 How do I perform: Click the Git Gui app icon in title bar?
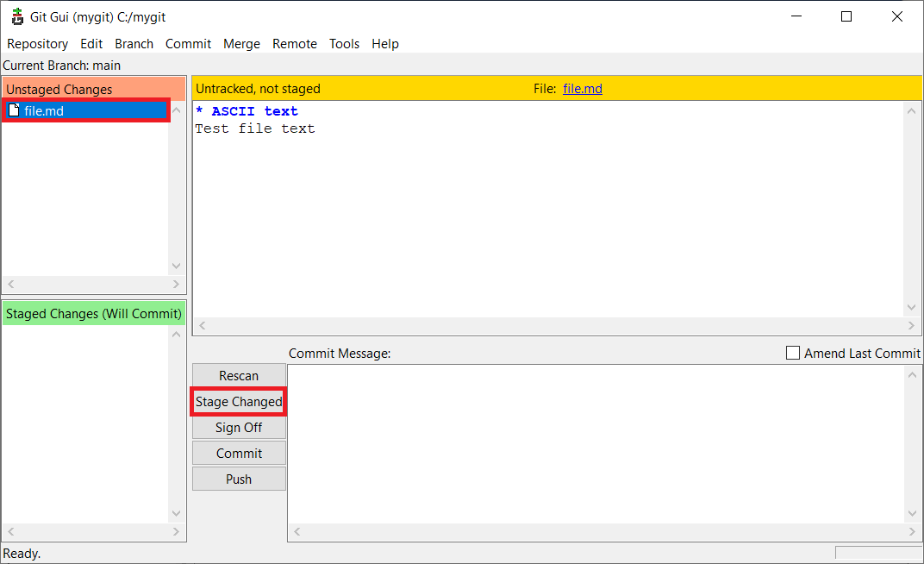pos(17,16)
